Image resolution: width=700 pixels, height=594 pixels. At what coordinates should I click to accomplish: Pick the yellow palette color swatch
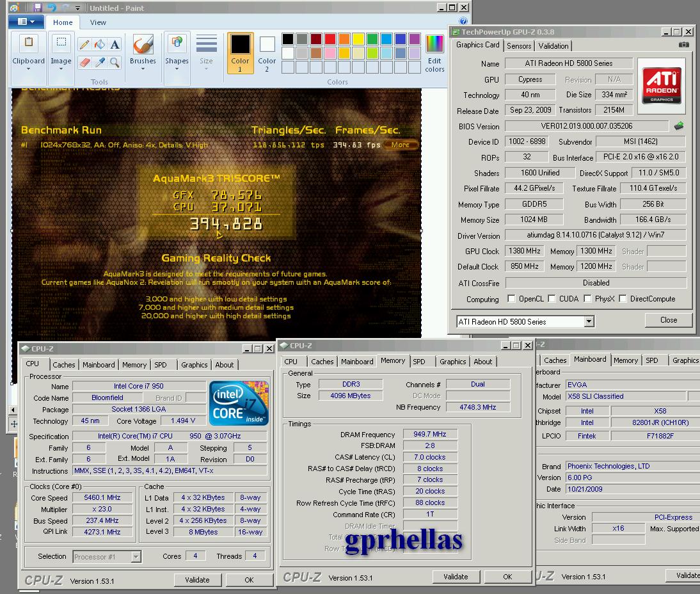click(358, 39)
